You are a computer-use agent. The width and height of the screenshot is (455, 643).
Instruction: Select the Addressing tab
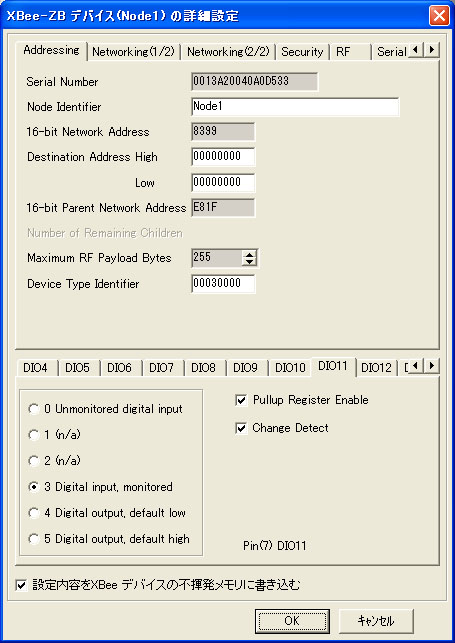[x=51, y=50]
